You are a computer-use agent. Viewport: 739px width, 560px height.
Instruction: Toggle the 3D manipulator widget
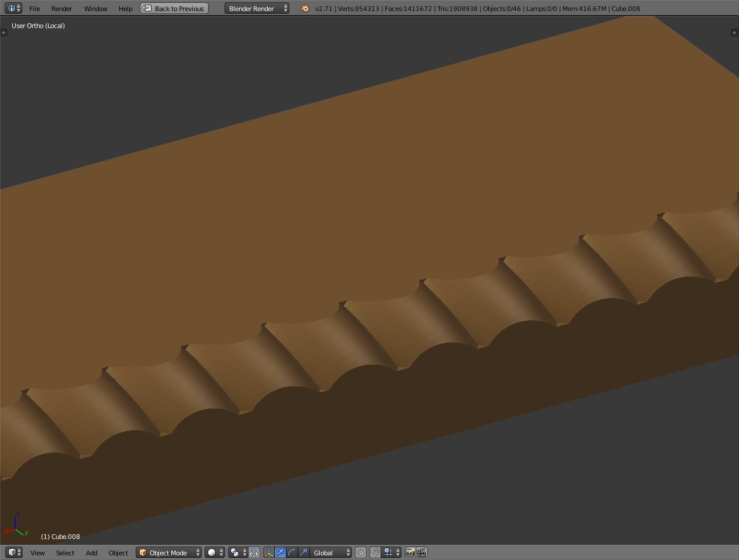(x=268, y=552)
